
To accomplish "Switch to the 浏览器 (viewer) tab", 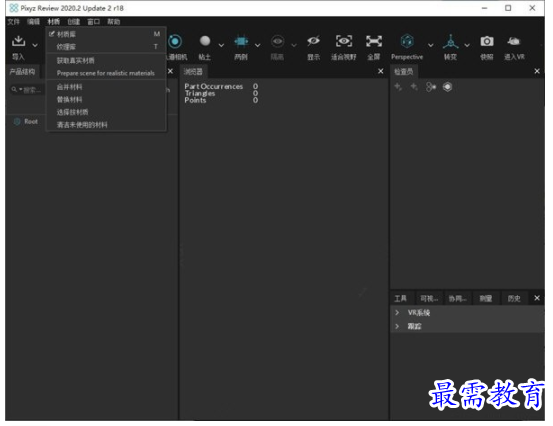I will (193, 72).
